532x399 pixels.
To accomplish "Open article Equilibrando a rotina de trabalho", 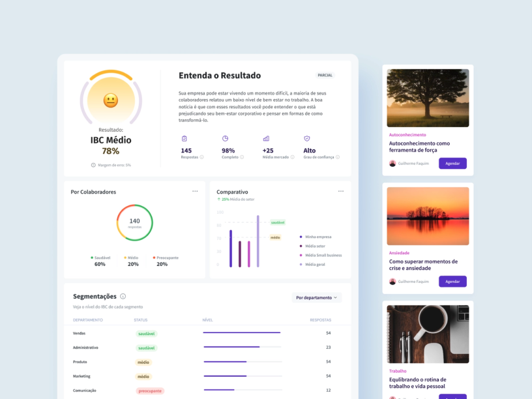I will click(418, 383).
